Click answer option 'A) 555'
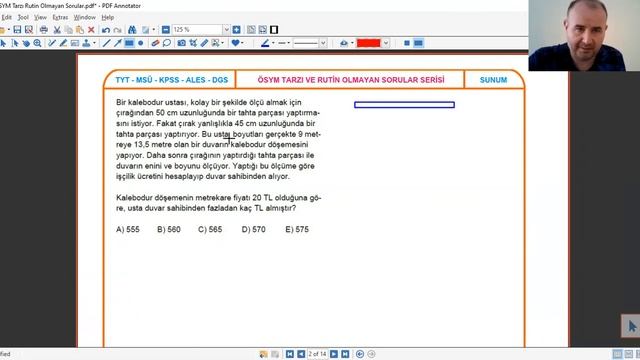The width and height of the screenshot is (640, 360). (x=128, y=229)
